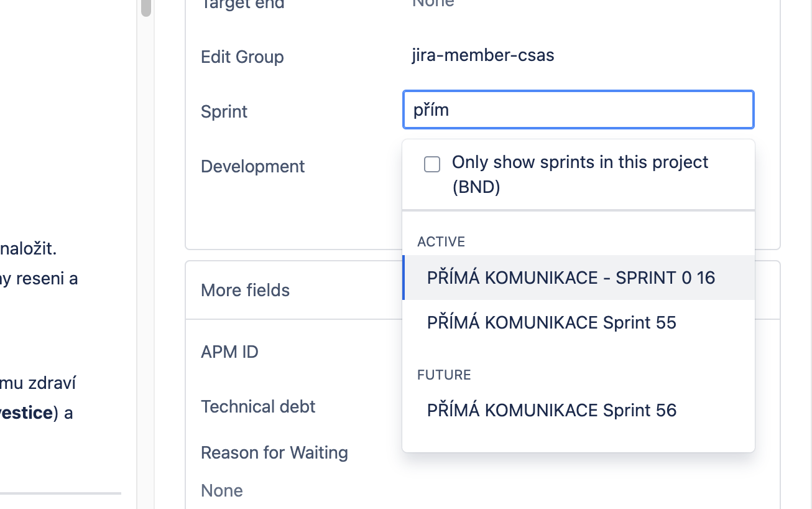Select sprint PŘÍMÁ KOMUNIKACE - SPRINT 0 16
The height and width of the screenshot is (509, 812).
pos(571,278)
